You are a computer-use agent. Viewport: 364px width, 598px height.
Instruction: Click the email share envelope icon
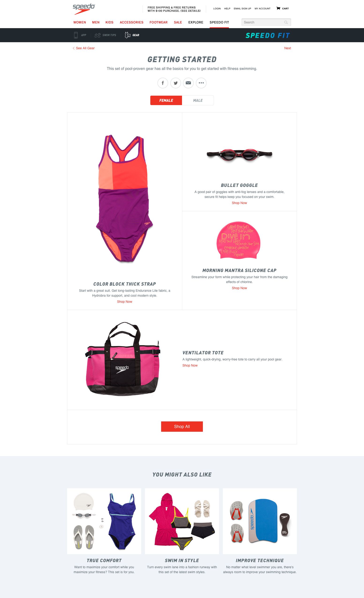188,83
